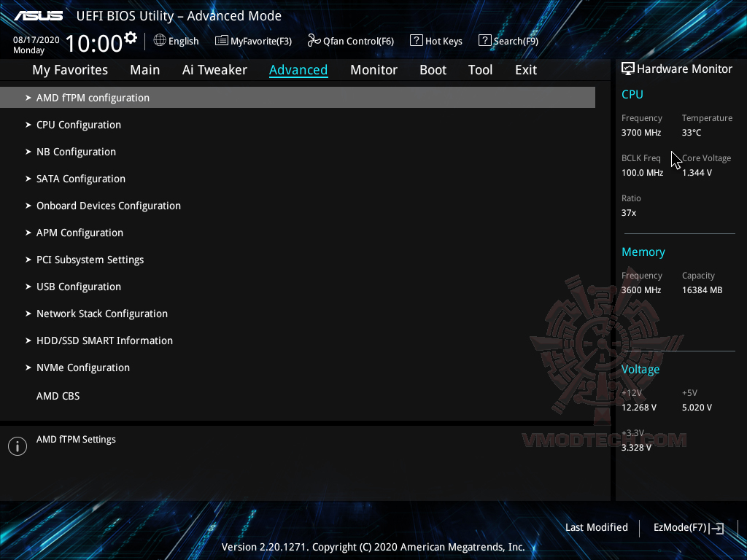Open Search using the F9 icon
The height and width of the screenshot is (560, 747).
click(484, 41)
